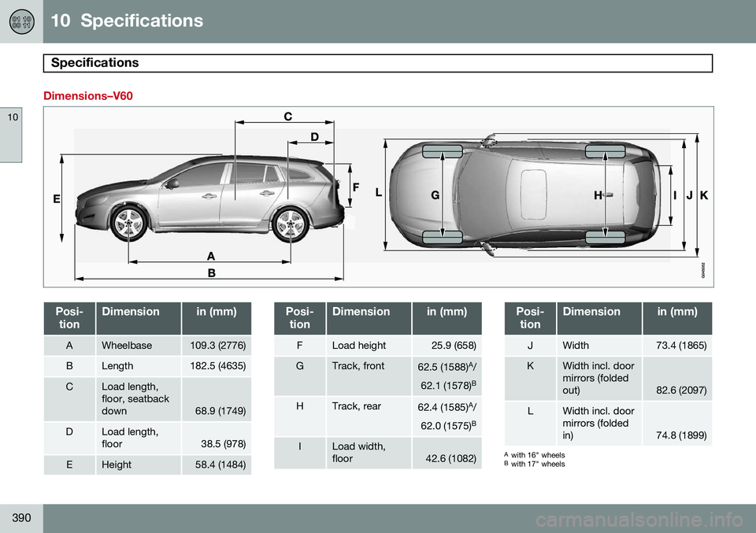The image size is (756, 533).
Task: Click the 'Width' dimension cell in row J
Action: pyautogui.click(x=599, y=346)
